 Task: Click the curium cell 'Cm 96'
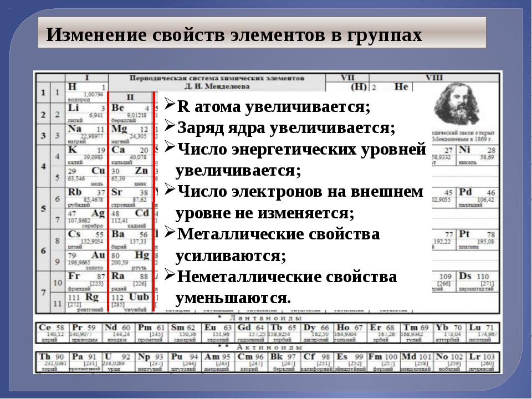251,362
